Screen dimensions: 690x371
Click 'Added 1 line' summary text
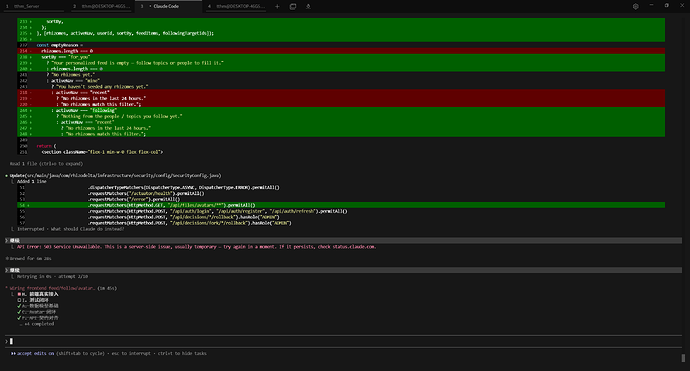[32, 181]
